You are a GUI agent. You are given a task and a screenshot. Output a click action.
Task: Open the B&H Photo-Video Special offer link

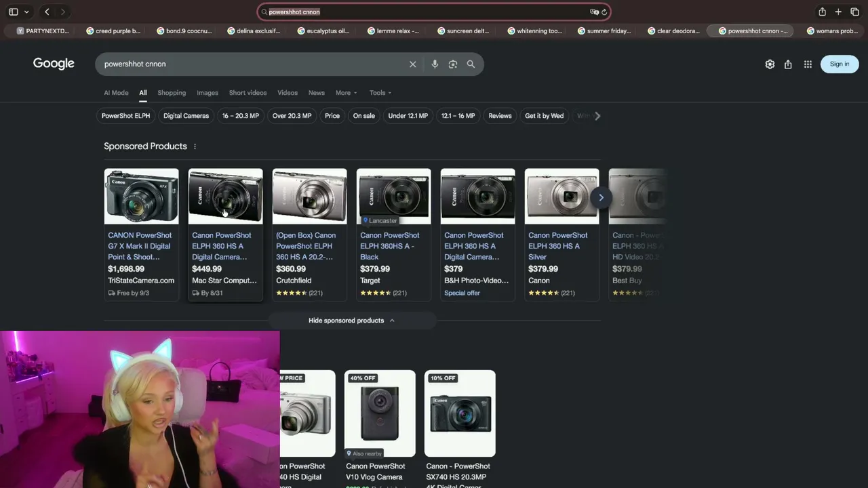tap(462, 293)
